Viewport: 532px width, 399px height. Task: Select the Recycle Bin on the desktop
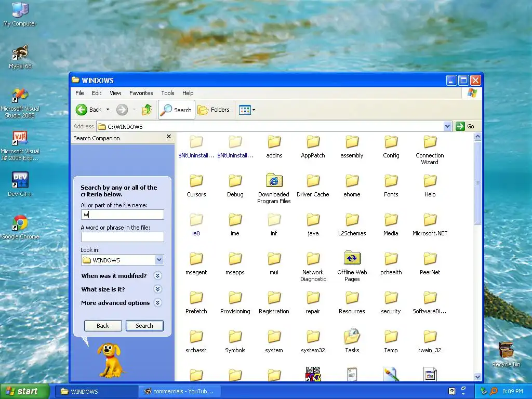[x=506, y=354]
